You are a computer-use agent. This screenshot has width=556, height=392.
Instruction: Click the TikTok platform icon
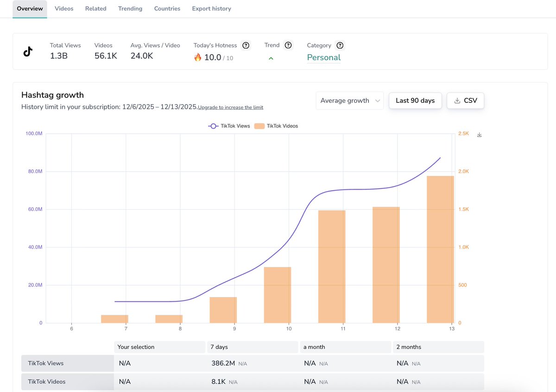28,51
